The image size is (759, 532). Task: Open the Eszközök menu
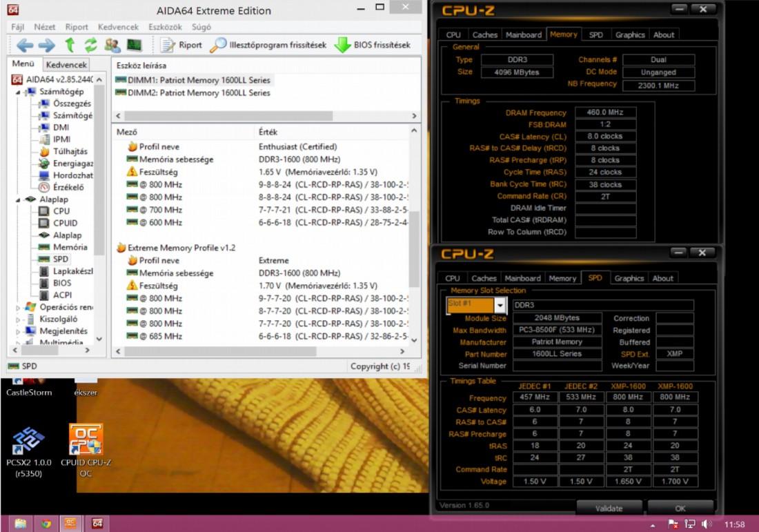click(x=165, y=27)
